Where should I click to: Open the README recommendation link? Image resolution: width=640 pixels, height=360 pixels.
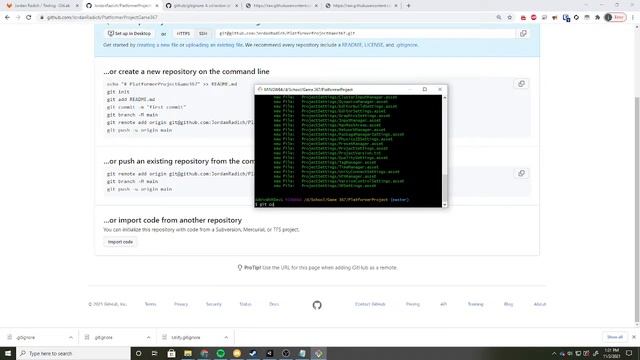coord(352,45)
